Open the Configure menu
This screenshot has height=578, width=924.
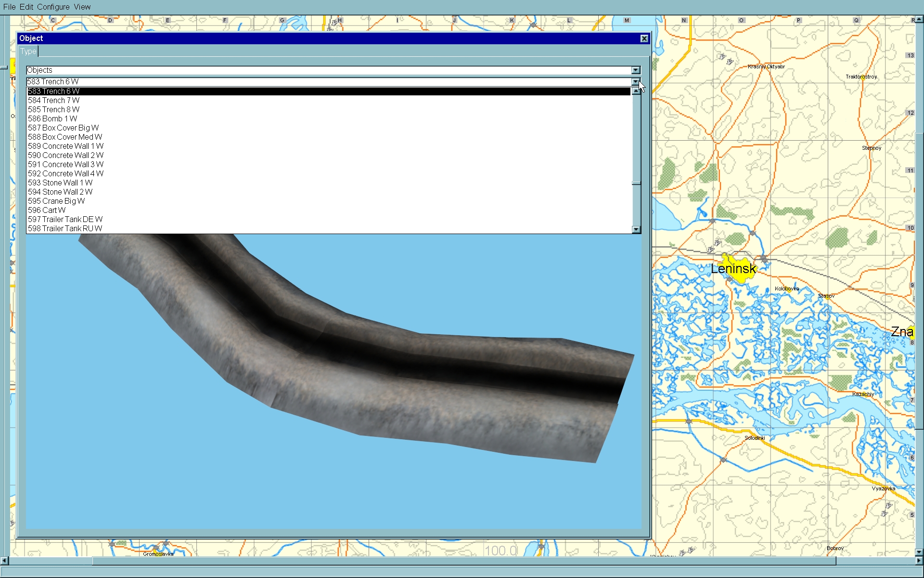point(53,7)
